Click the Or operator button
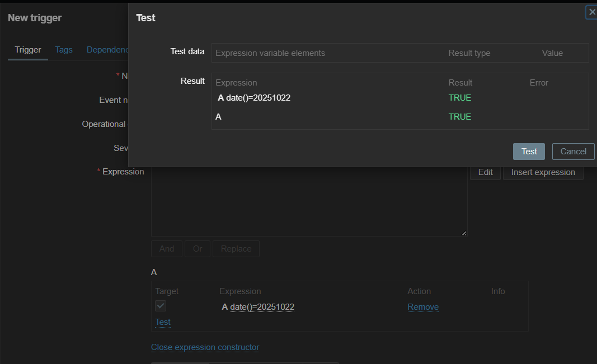The height and width of the screenshot is (364, 597). 198,249
